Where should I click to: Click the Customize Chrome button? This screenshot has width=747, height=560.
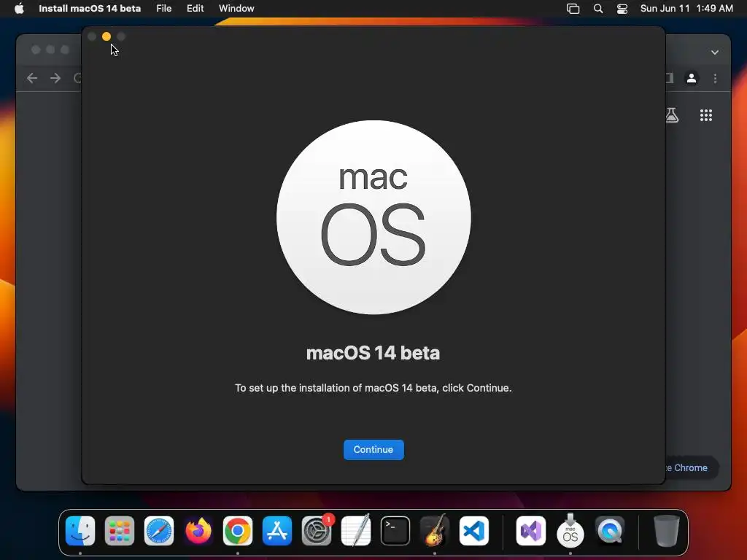(x=692, y=467)
